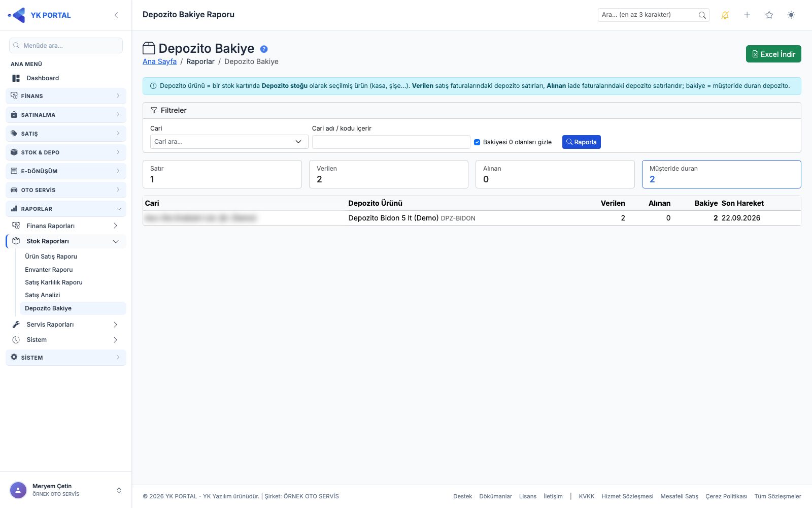This screenshot has width=812, height=508.
Task: Click the YK Portal logo icon
Action: [x=17, y=15]
